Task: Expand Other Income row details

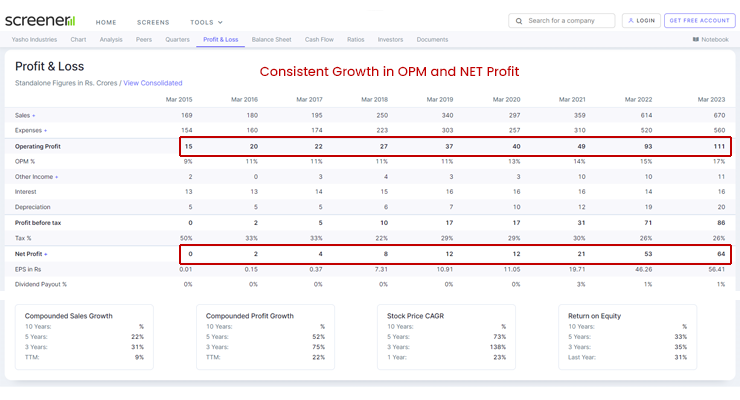Action: tap(56, 176)
